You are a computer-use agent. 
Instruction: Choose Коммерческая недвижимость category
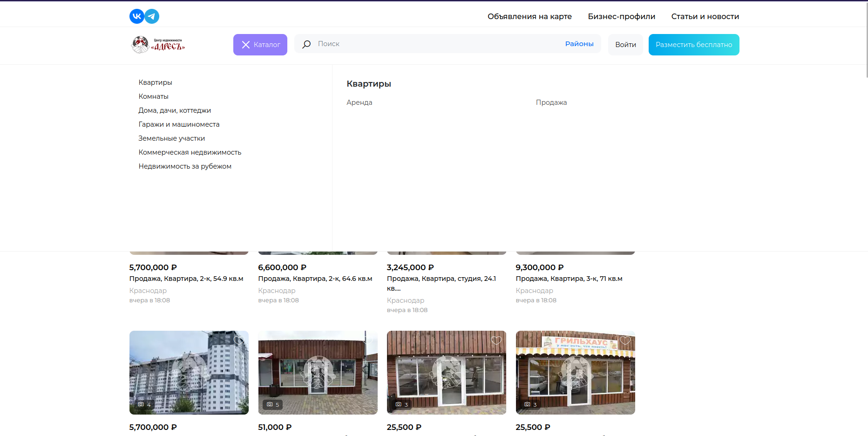pyautogui.click(x=190, y=152)
